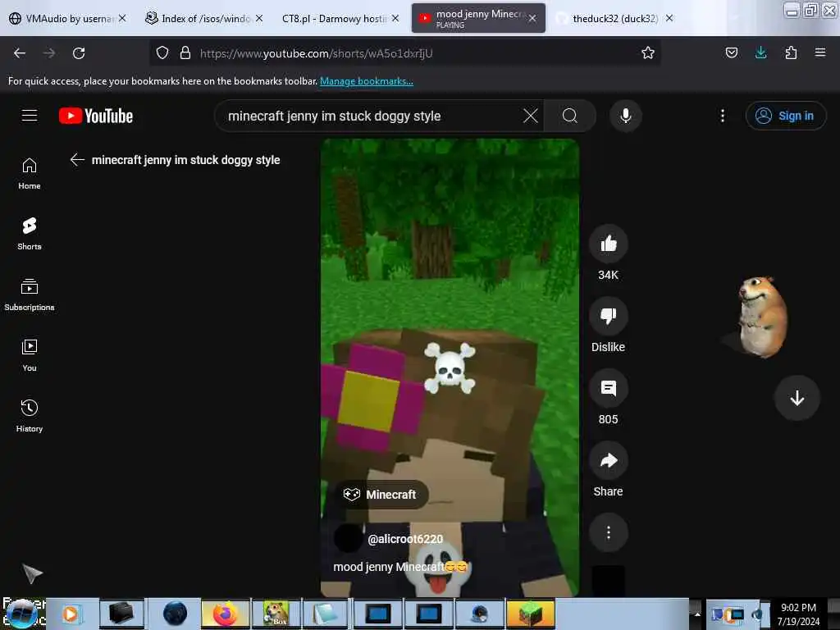Open the media player taskbar icon
Viewport: 840px width, 630px height.
click(x=71, y=614)
